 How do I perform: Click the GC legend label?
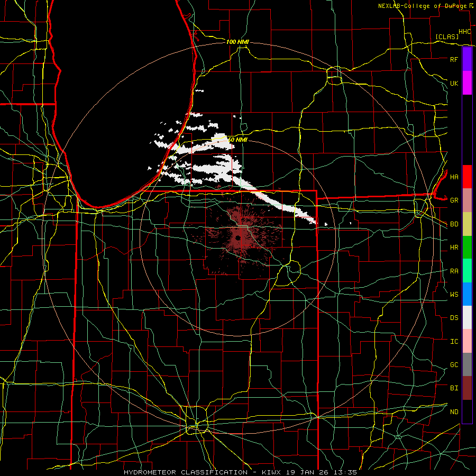[454, 364]
